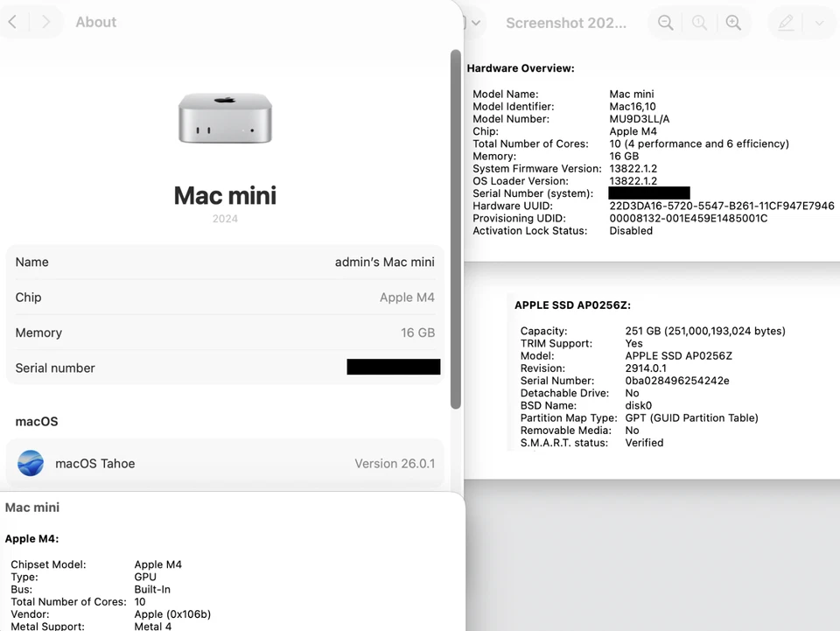Screen dimensions: 840x631
Task: Open Markup with the pencil icon
Action: (x=785, y=23)
